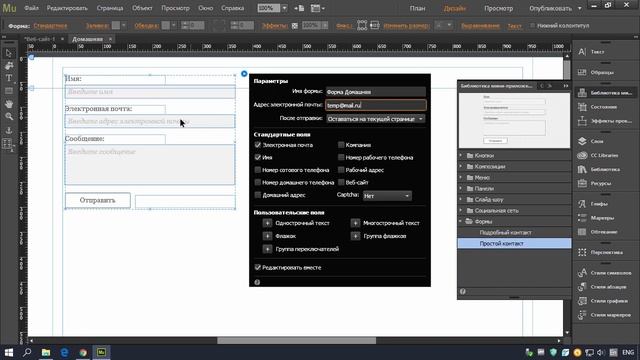Select the Crop tool in left toolbar

tap(9, 66)
